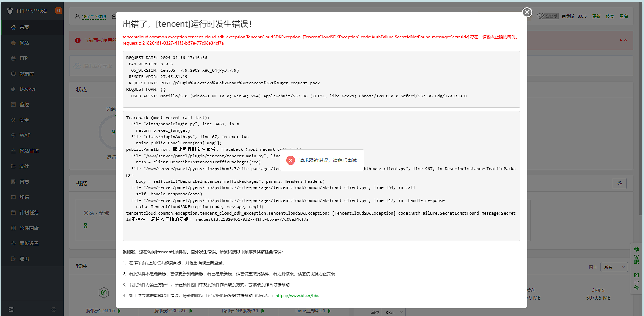
Task: Click the gear icon at sidebar bottom
Action: [53, 309]
